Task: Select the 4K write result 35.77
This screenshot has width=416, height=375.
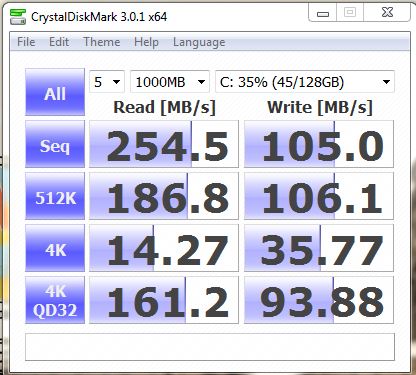Action: click(319, 248)
